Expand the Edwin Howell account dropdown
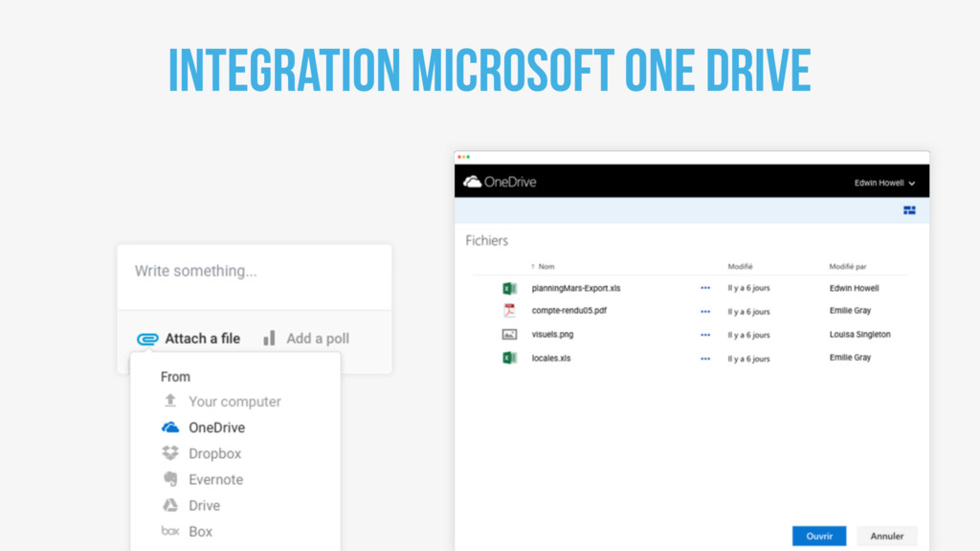Screen dimensions: 980x551 point(884,183)
